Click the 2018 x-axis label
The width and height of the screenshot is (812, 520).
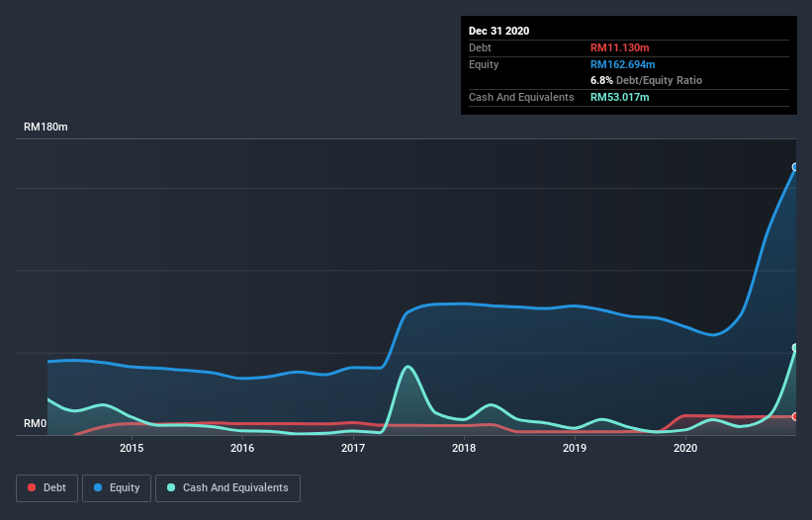464,448
